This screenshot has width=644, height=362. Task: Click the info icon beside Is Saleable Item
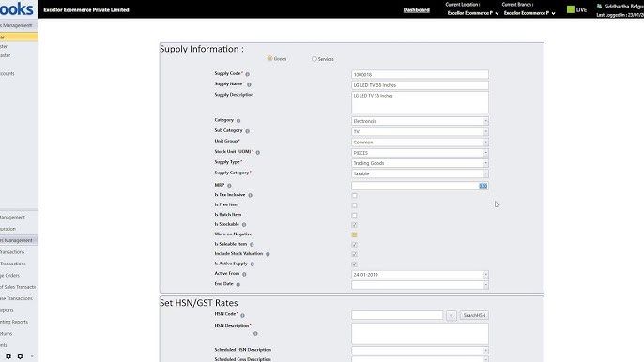252,244
